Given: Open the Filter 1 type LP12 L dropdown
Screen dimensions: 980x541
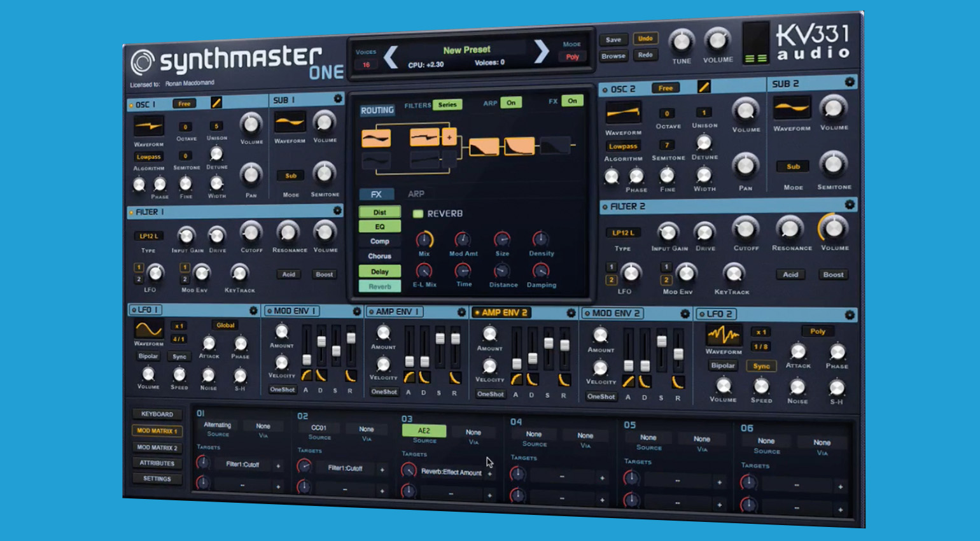Looking at the screenshot, I should [149, 236].
